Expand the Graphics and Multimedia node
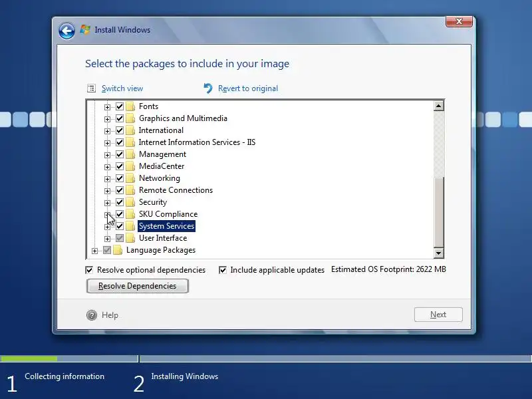The image size is (532, 399). point(107,119)
